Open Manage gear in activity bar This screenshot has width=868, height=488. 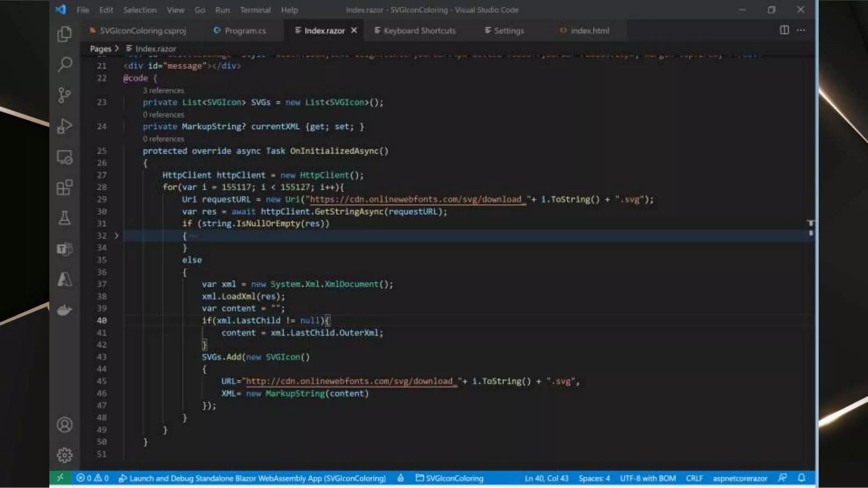coord(64,455)
